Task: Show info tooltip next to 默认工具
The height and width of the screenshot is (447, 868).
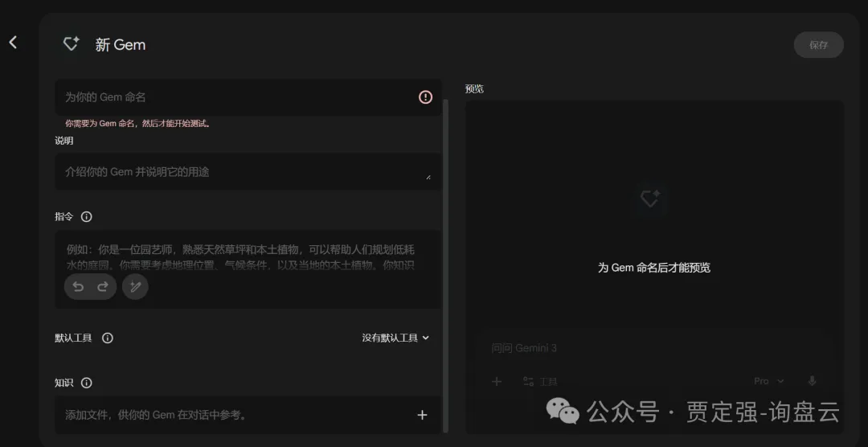Action: tap(108, 338)
